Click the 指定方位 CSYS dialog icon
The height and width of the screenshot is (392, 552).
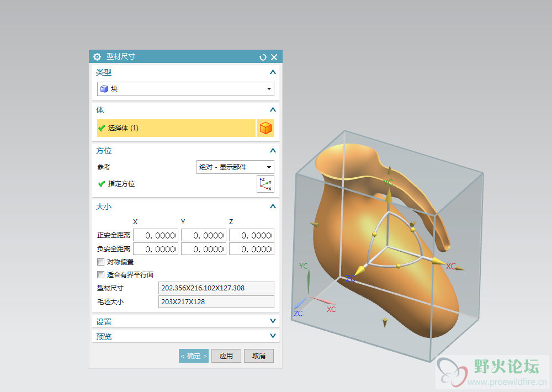coord(266,184)
